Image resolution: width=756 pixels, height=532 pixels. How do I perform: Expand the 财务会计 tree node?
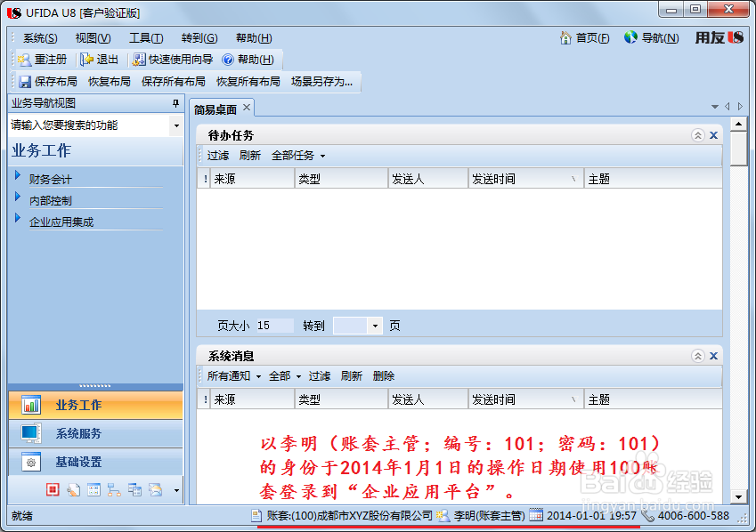tap(18, 175)
